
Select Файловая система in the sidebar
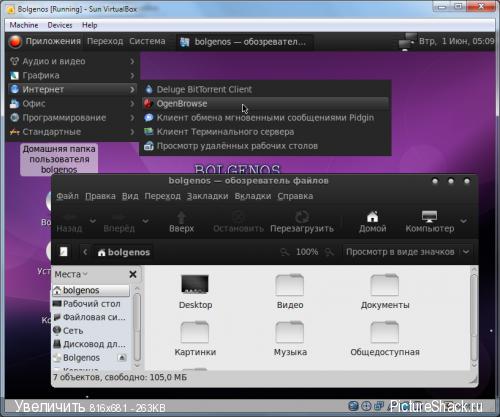coord(91,317)
